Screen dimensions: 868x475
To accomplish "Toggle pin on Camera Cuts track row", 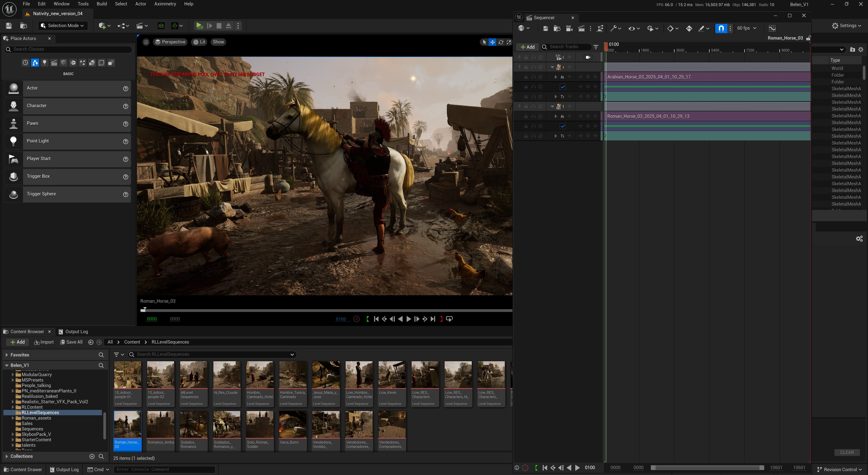I will tap(519, 57).
